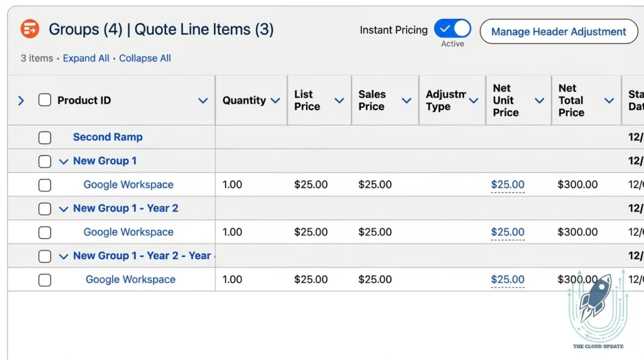
Task: Open Manage Header Adjustment
Action: point(558,31)
